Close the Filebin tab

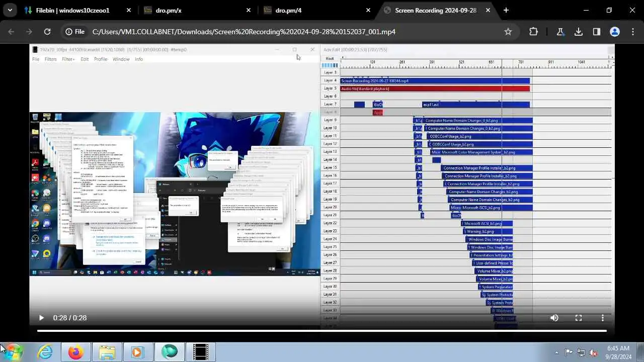click(x=129, y=10)
